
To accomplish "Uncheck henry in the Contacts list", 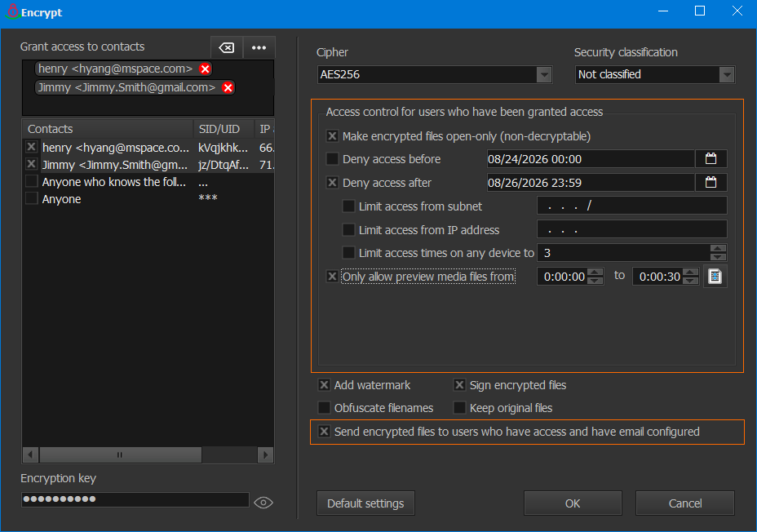I will [31, 147].
